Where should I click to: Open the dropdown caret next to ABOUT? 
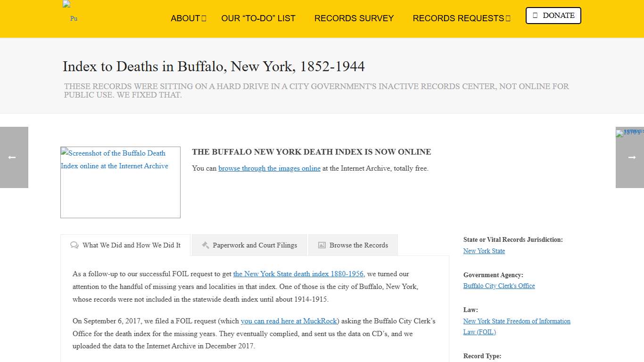(204, 18)
